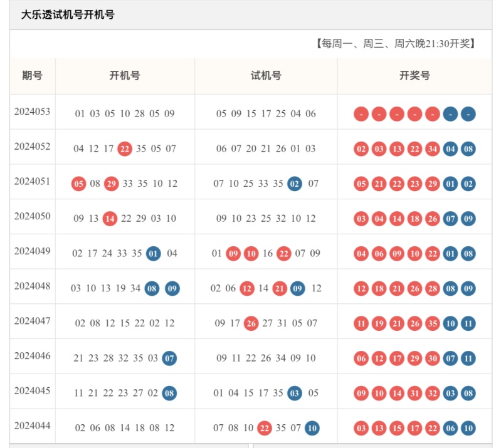This screenshot has height=448, width=496.
Task: Click the 期号 column header
Action: point(33,76)
